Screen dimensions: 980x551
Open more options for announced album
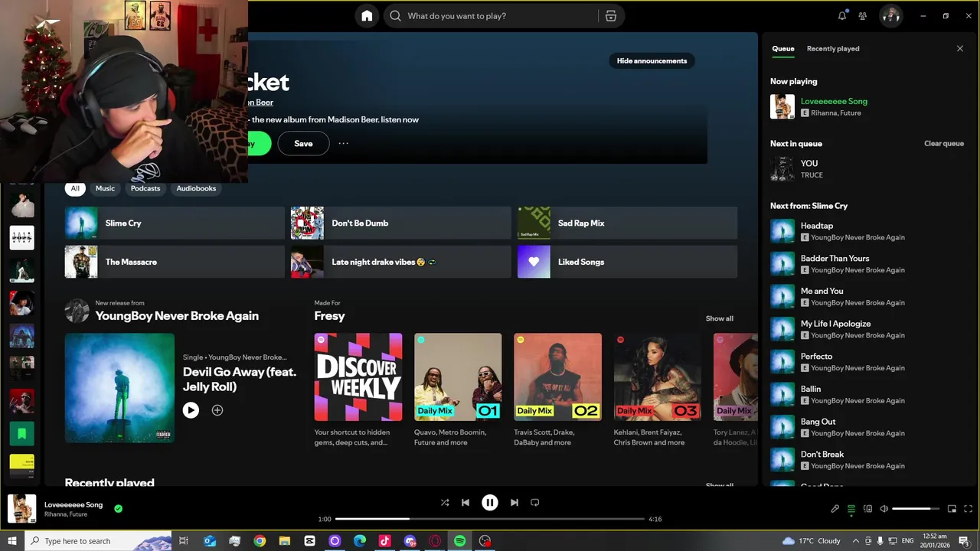pyautogui.click(x=344, y=143)
